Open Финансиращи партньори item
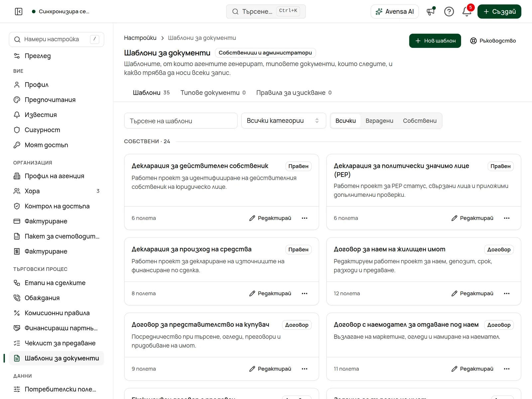532x399 pixels. click(57, 328)
